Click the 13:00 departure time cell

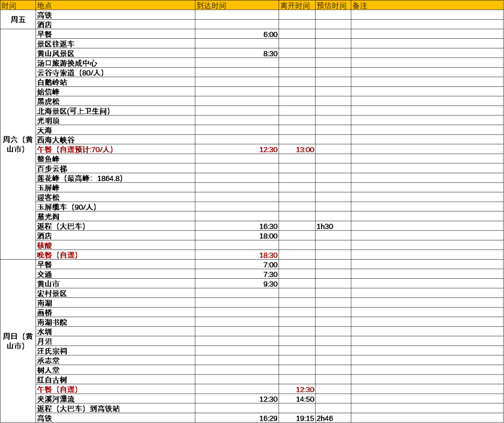click(297, 149)
